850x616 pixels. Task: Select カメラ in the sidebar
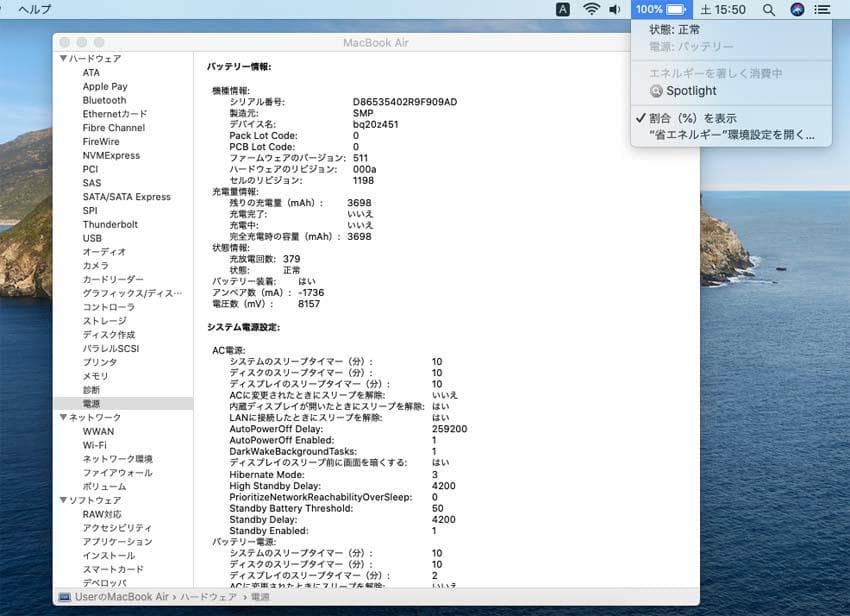click(x=95, y=266)
